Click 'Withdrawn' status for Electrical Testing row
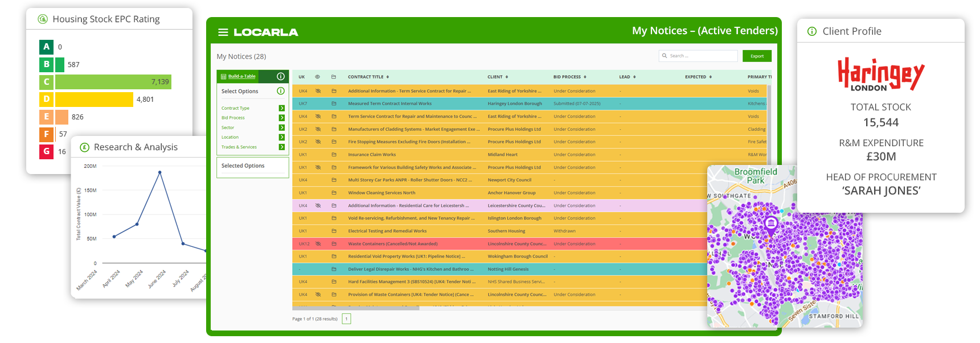Image resolution: width=980 pixels, height=343 pixels. point(564,231)
